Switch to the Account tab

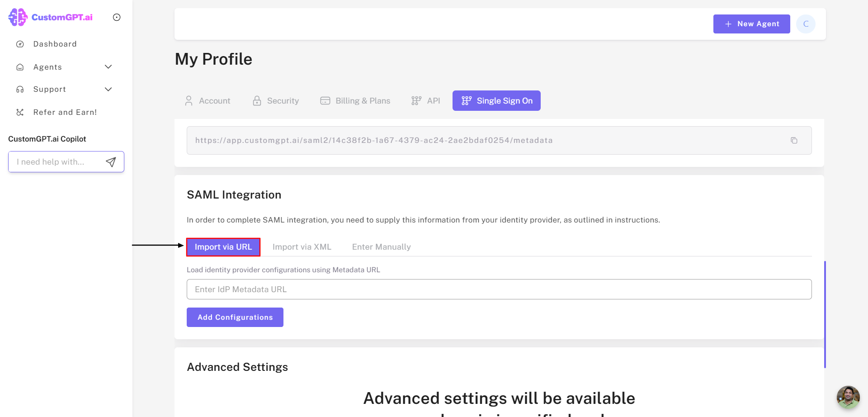(x=208, y=101)
